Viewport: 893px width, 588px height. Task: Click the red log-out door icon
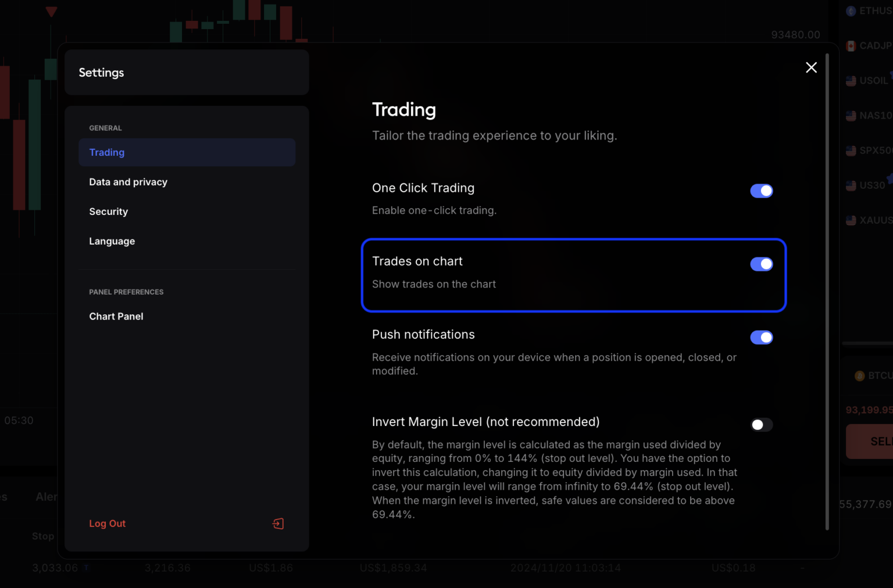[278, 524]
